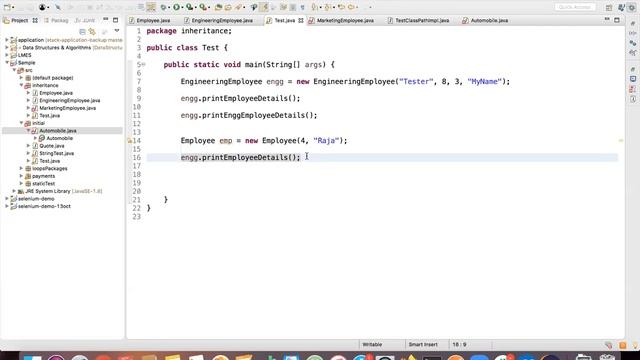Click the Back navigation arrow in toolbar
The height and width of the screenshot is (360, 640).
click(x=342, y=7)
